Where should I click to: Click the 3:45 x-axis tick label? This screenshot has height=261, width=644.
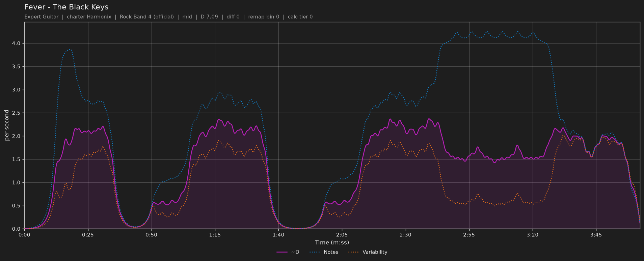click(596, 235)
